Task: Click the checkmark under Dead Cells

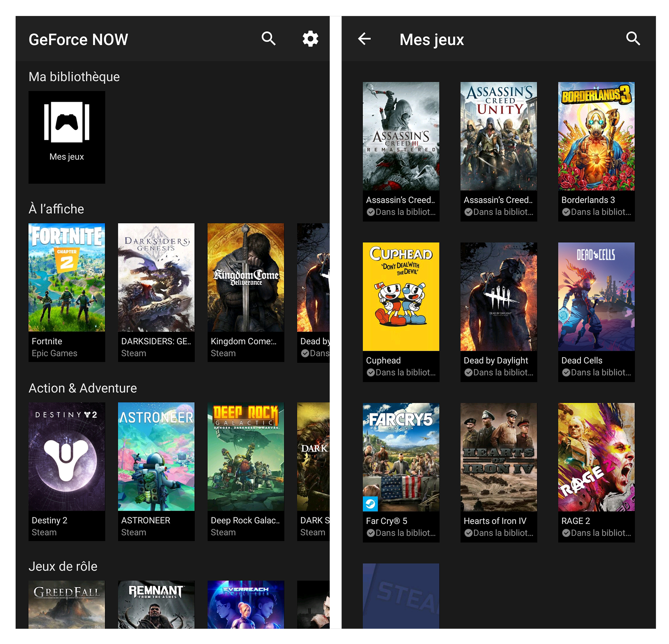Action: 566,372
